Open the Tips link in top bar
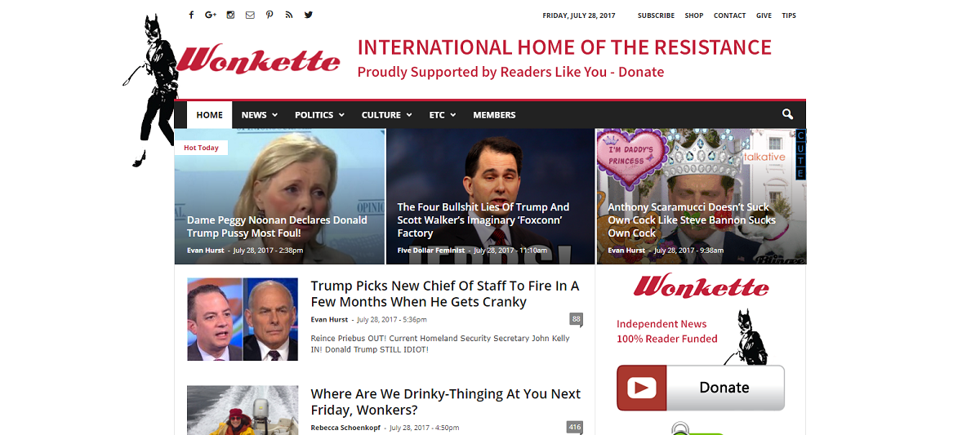This screenshot has width=980, height=435. click(789, 16)
